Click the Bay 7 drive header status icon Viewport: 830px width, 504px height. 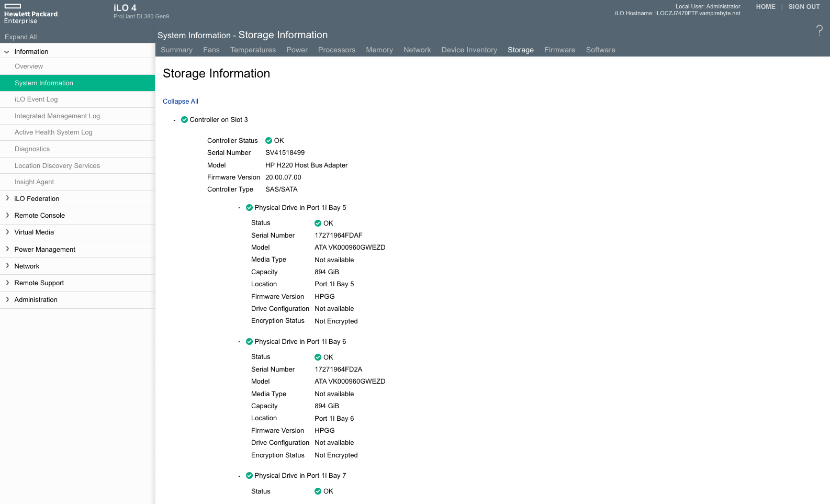[249, 476]
